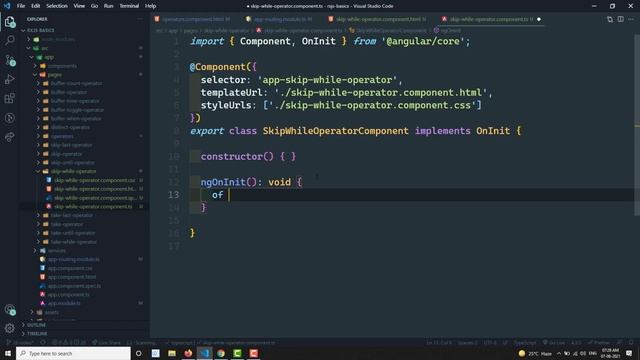Expand the services folder

click(84, 251)
